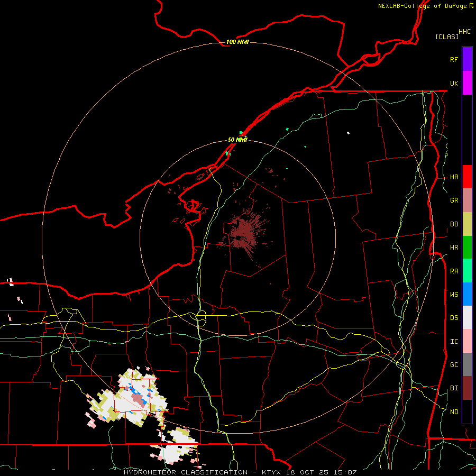The height and width of the screenshot is (476, 476).
Task: Click the 'UK' legend label
Action: (454, 84)
